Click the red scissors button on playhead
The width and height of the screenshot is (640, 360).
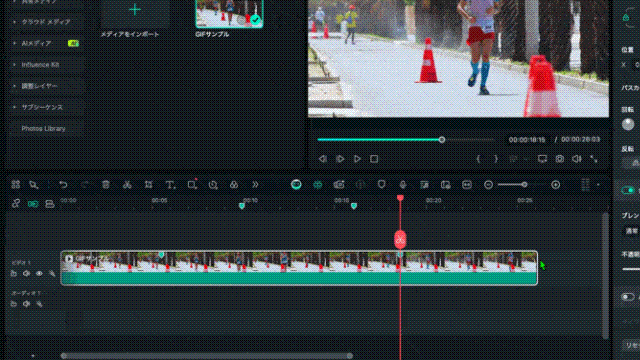[400, 240]
